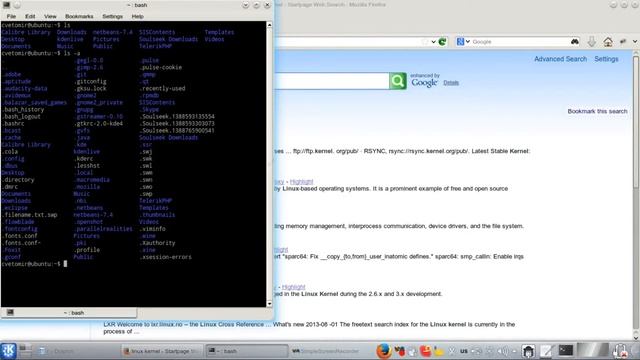Open the Settings menu in Konsole
The image size is (640, 360).
pos(112,16)
